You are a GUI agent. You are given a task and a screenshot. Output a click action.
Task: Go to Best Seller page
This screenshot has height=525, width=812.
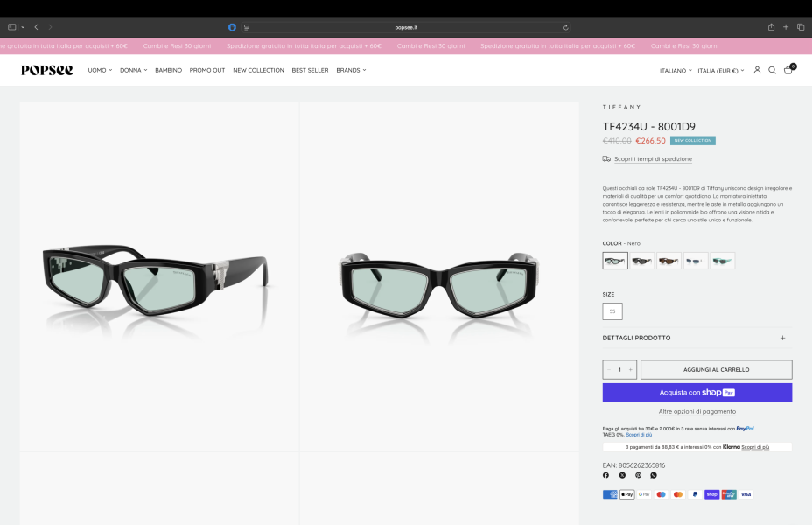[310, 70]
